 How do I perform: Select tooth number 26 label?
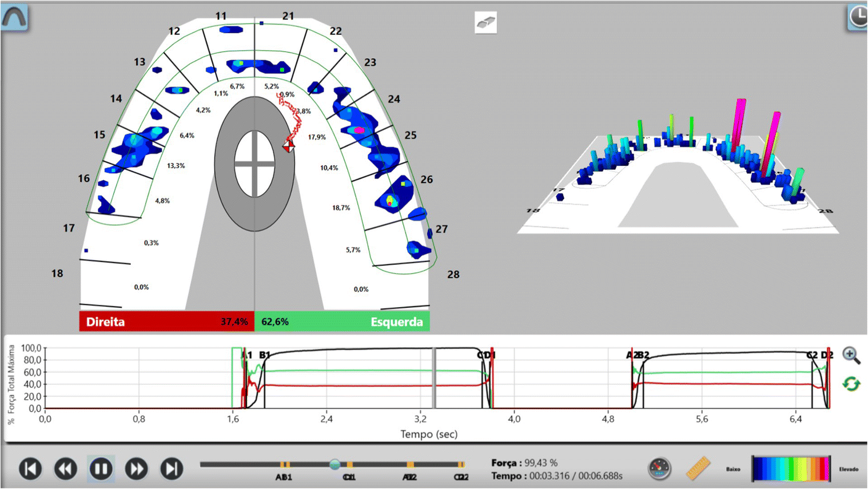427,180
